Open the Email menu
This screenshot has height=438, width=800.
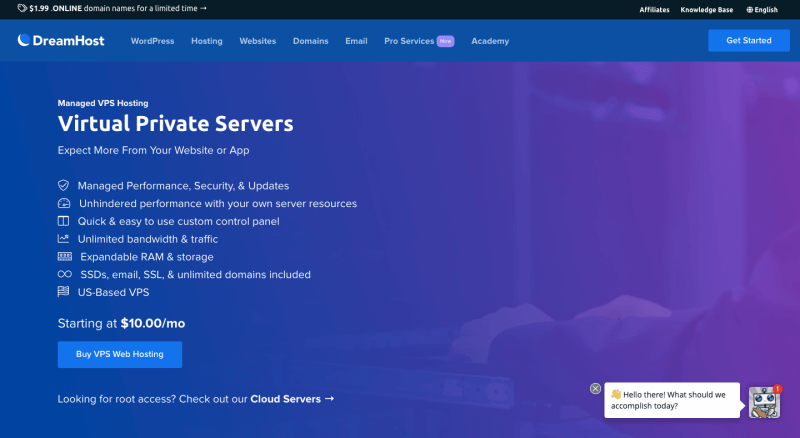[356, 41]
